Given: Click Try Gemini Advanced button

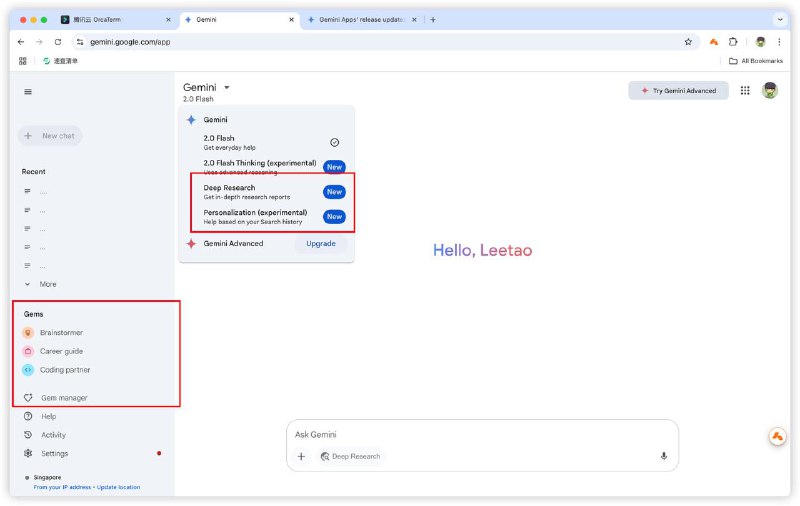Looking at the screenshot, I should [679, 91].
